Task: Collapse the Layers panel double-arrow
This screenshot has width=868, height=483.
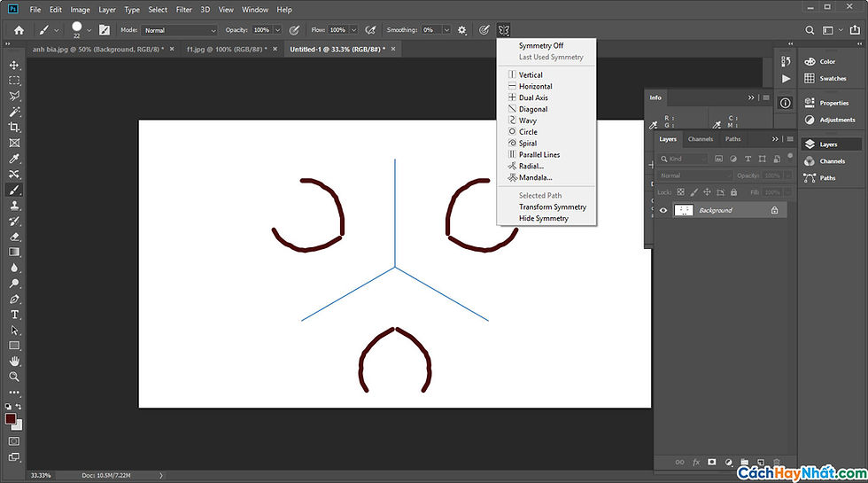Action: point(775,139)
